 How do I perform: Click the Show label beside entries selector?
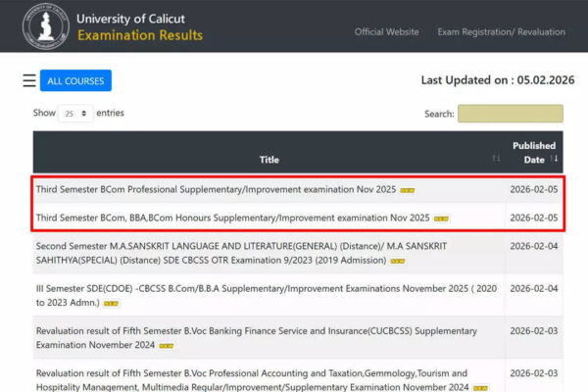(x=44, y=113)
